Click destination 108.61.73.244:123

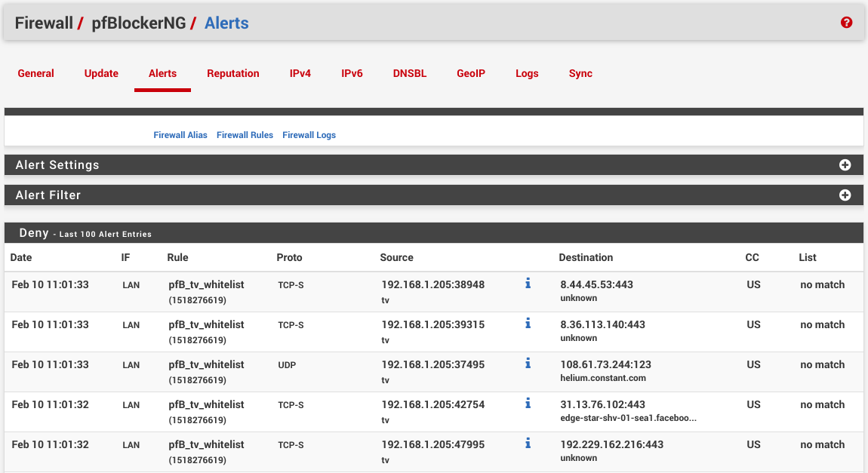605,364
